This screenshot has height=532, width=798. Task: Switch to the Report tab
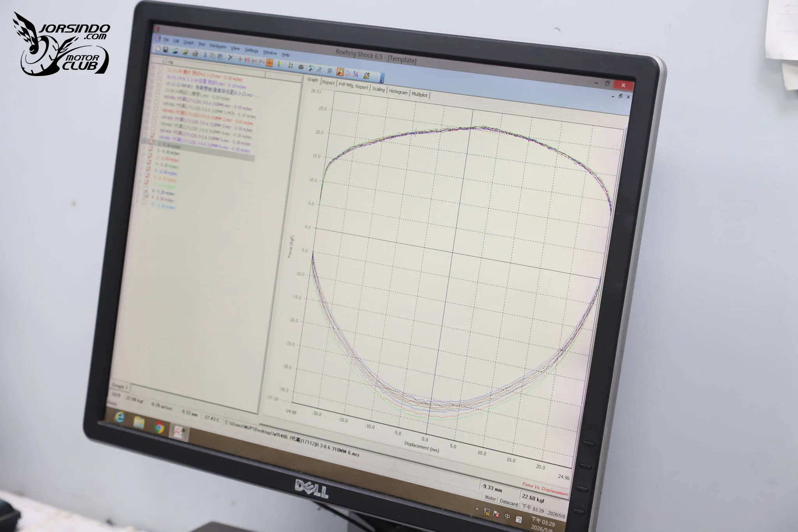pyautogui.click(x=328, y=82)
